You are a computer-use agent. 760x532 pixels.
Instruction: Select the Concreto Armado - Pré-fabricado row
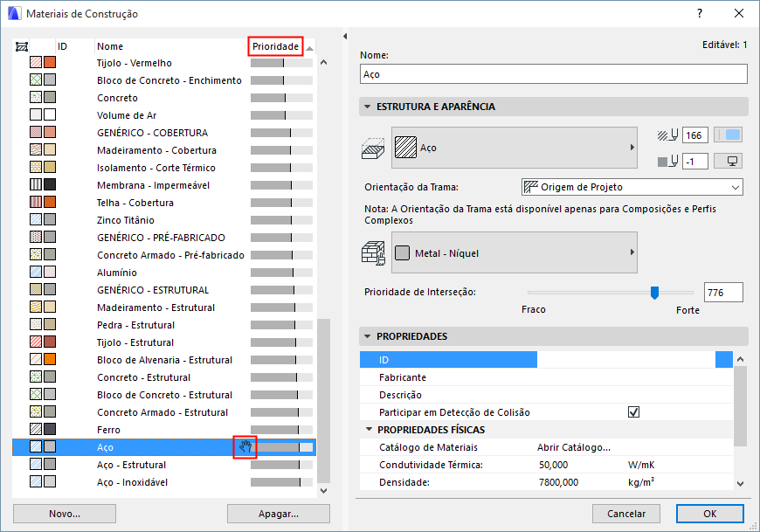pyautogui.click(x=164, y=254)
